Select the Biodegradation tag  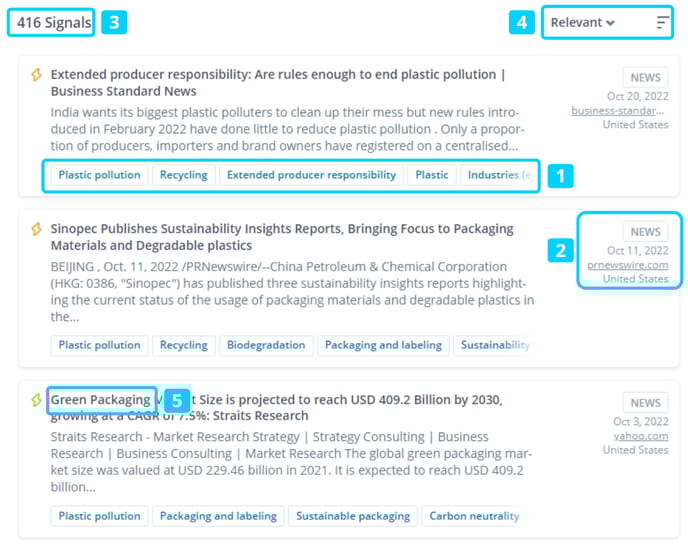coord(265,345)
